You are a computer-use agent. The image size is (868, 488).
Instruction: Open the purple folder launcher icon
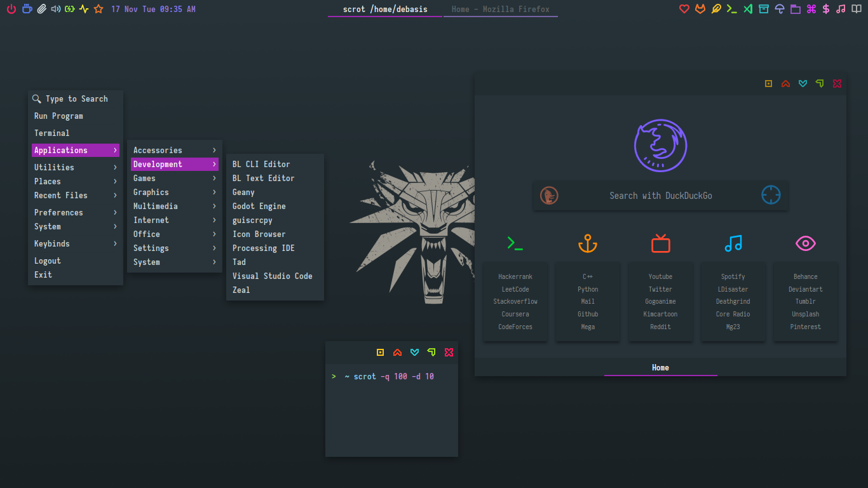[796, 9]
